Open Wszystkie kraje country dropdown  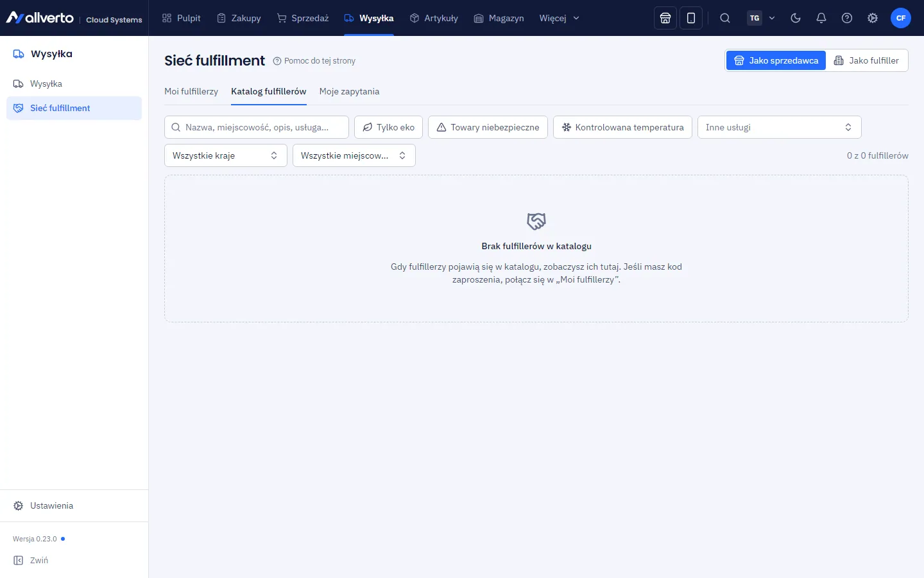(x=225, y=155)
